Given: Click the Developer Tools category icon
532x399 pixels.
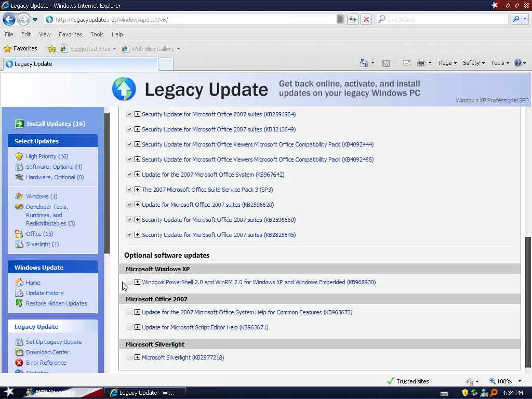Looking at the screenshot, I should click(x=19, y=207).
